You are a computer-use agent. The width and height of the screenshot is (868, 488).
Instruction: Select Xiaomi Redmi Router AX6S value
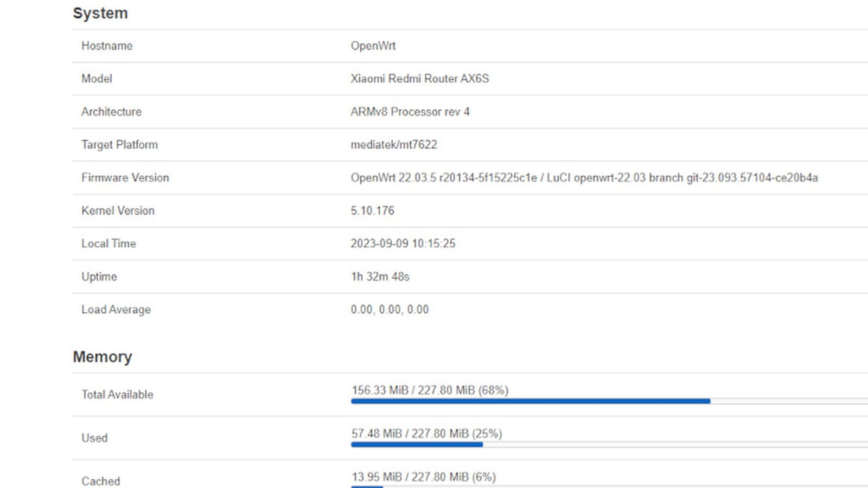[x=419, y=79]
